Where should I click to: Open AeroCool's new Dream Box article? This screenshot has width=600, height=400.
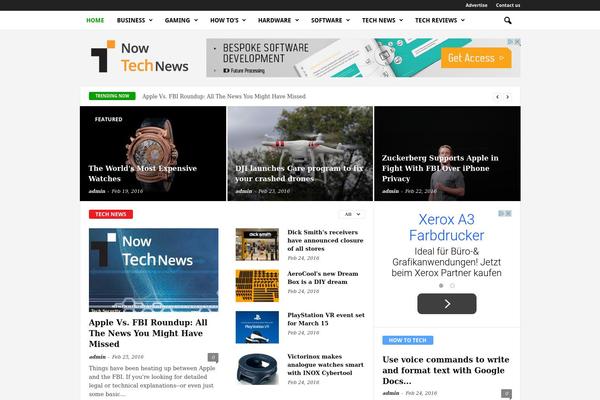pyautogui.click(x=323, y=278)
